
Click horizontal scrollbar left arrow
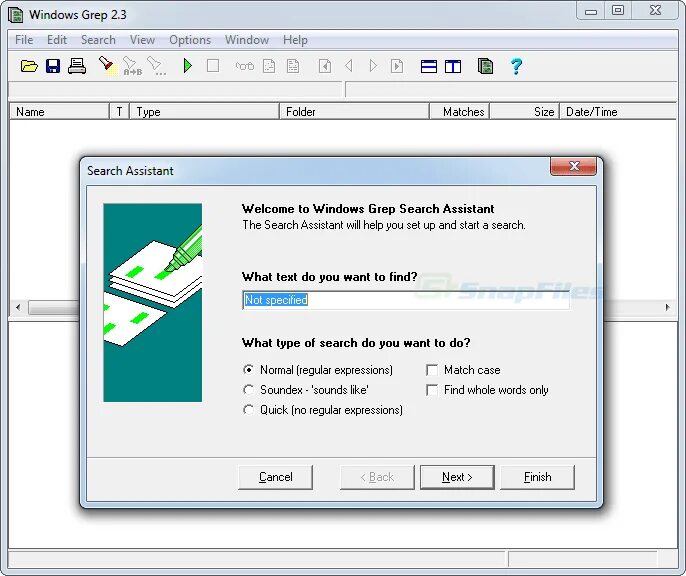[x=18, y=307]
